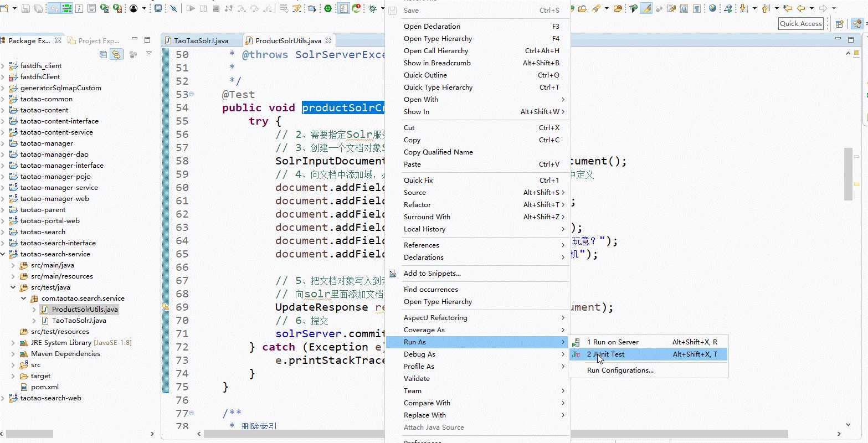Click the Save All toolbar icon
Image resolution: width=868 pixels, height=443 pixels.
(x=38, y=8)
